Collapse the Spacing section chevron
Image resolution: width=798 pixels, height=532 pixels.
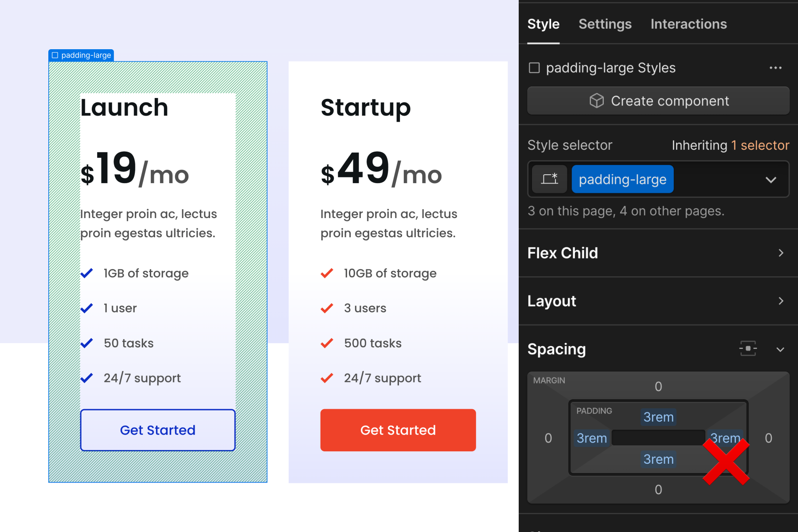click(780, 349)
